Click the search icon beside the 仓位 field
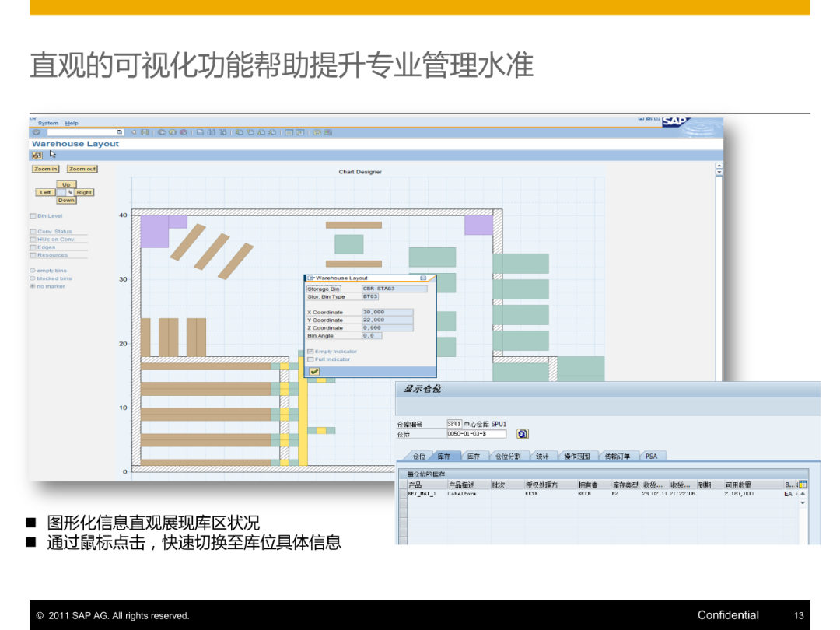 523,434
